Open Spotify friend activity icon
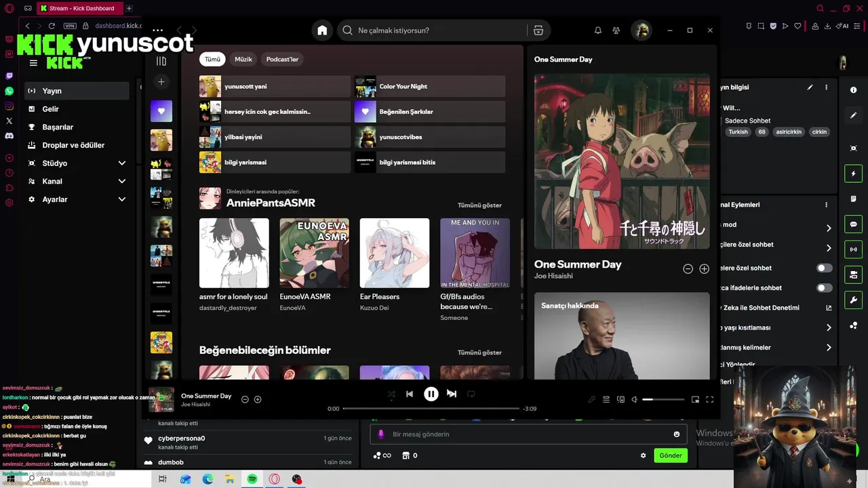The height and width of the screenshot is (488, 868). [616, 30]
